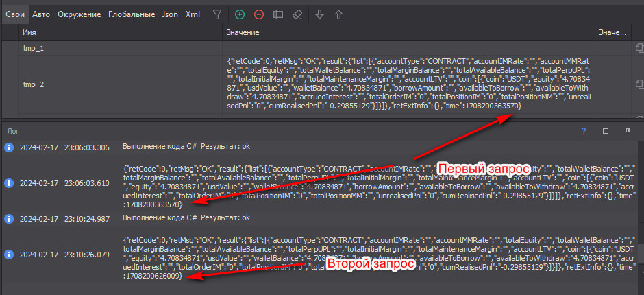The width and height of the screenshot is (644, 295).
Task: Copy icon at the tmp_2 row end
Action: point(639,84)
